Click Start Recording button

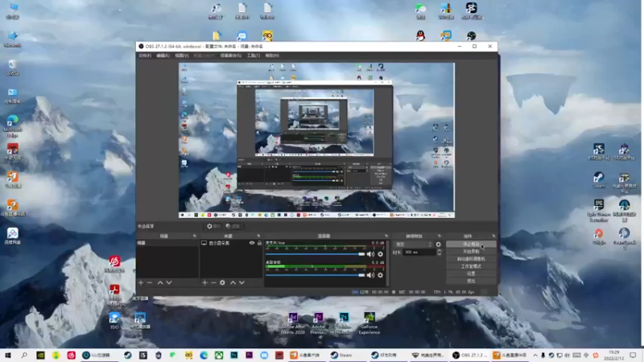tap(471, 252)
